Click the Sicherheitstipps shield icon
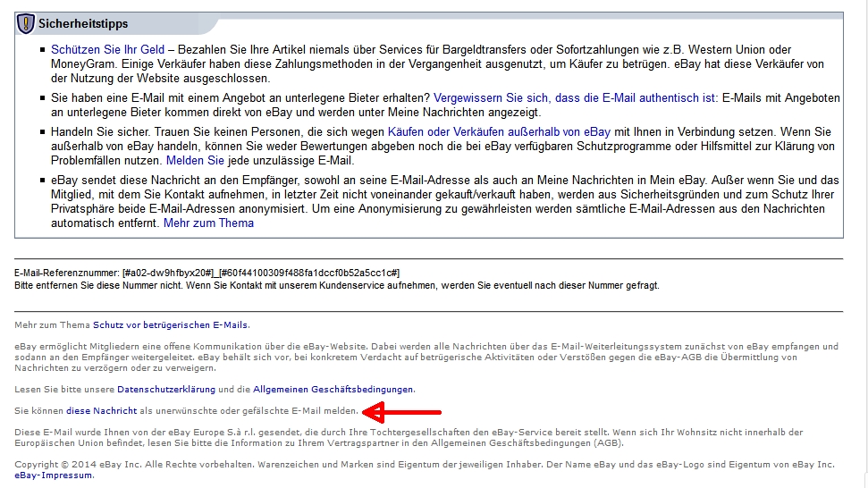The image size is (868, 488). click(x=25, y=24)
